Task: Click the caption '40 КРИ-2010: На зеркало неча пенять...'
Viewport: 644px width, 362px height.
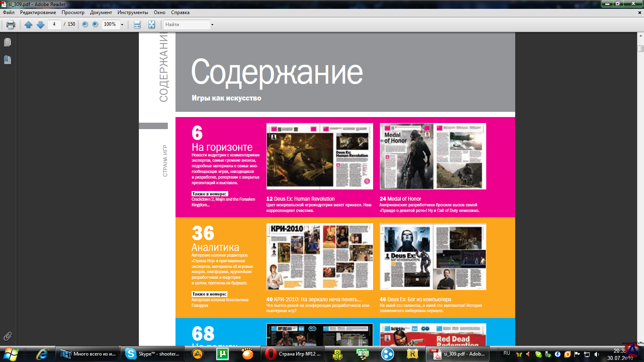Action: [314, 299]
